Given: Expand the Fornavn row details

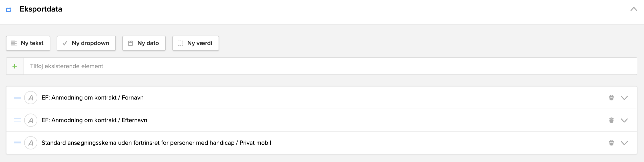Looking at the screenshot, I should [x=624, y=98].
